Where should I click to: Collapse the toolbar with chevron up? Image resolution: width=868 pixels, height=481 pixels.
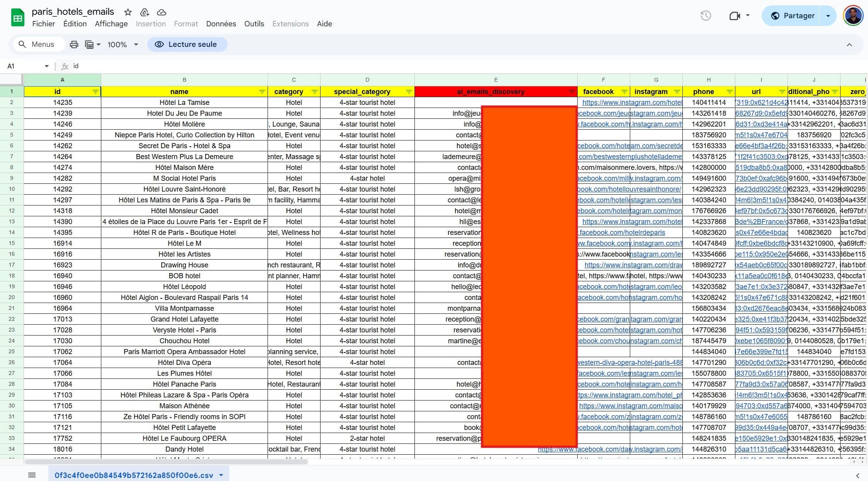(x=849, y=45)
